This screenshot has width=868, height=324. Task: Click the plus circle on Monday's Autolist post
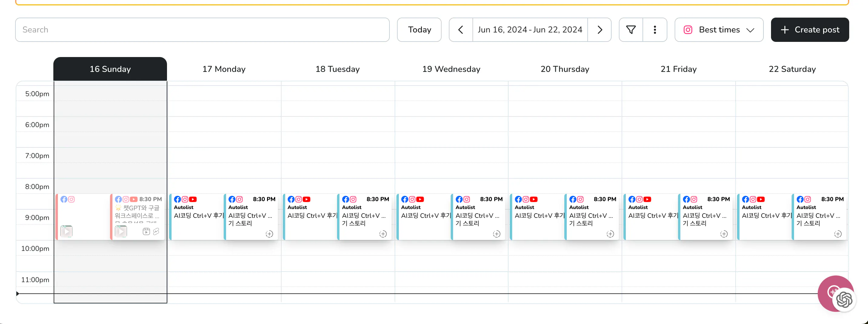(x=269, y=234)
